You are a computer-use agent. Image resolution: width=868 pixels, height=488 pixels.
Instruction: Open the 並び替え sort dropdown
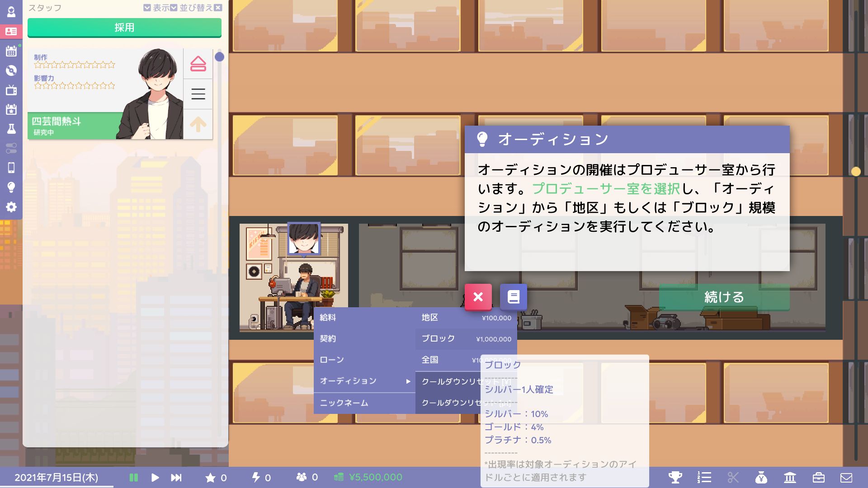coord(192,8)
